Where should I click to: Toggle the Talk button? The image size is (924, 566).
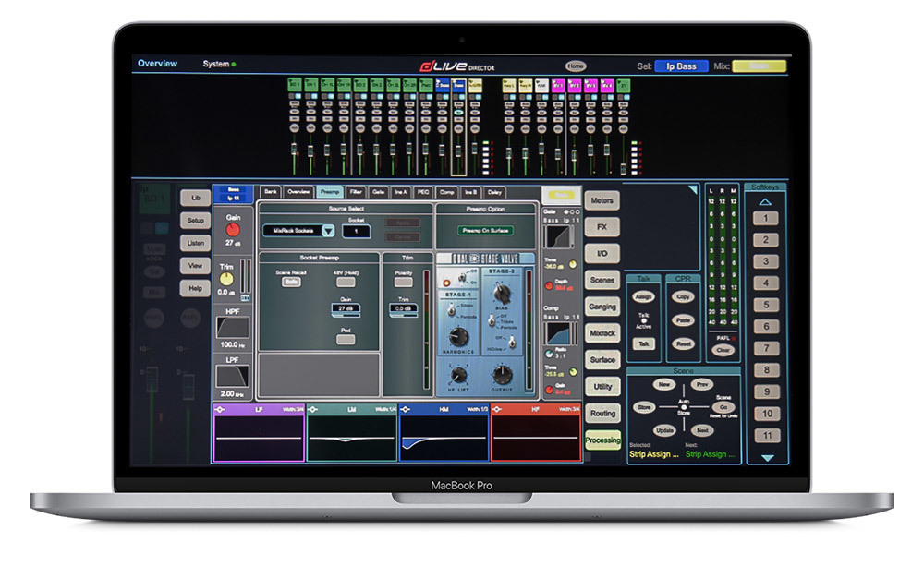click(x=643, y=343)
